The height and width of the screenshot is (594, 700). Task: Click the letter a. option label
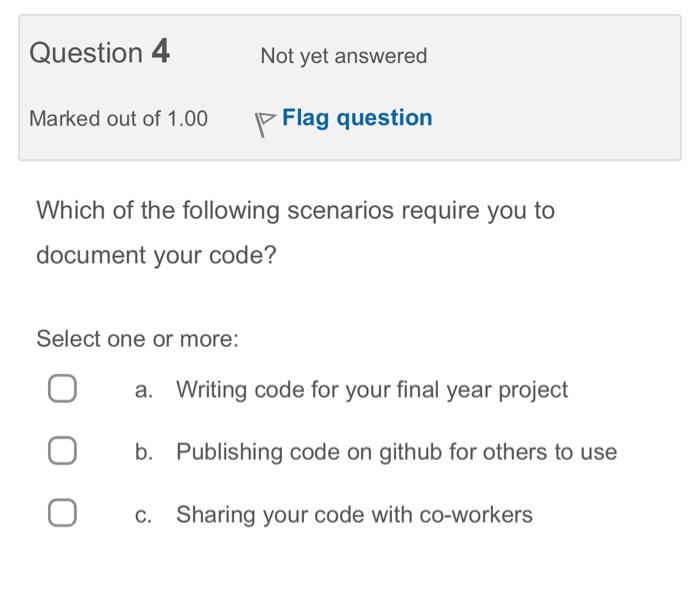point(144,390)
